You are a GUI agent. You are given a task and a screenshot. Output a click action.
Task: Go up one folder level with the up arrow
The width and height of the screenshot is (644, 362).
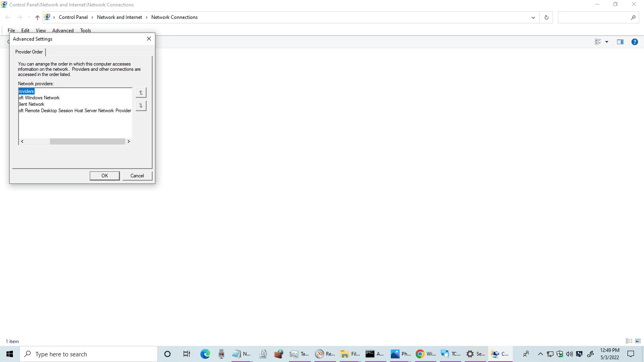(x=37, y=17)
